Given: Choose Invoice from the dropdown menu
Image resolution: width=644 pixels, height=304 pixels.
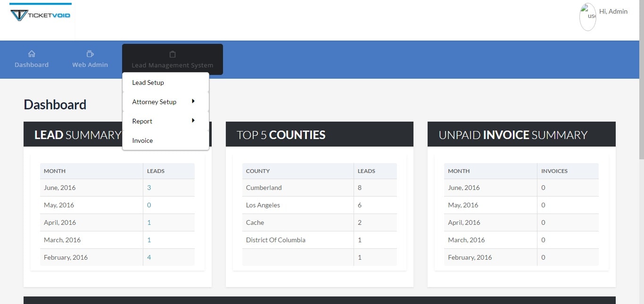Looking at the screenshot, I should (x=142, y=140).
